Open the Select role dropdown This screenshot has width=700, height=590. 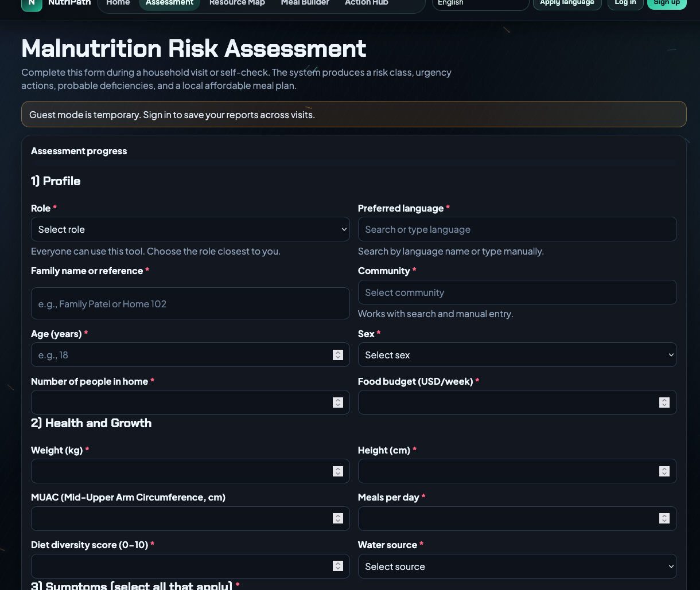tap(190, 229)
